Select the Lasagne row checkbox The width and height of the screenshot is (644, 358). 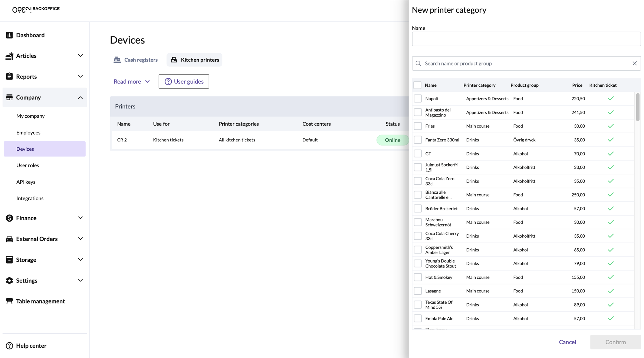[x=417, y=291]
